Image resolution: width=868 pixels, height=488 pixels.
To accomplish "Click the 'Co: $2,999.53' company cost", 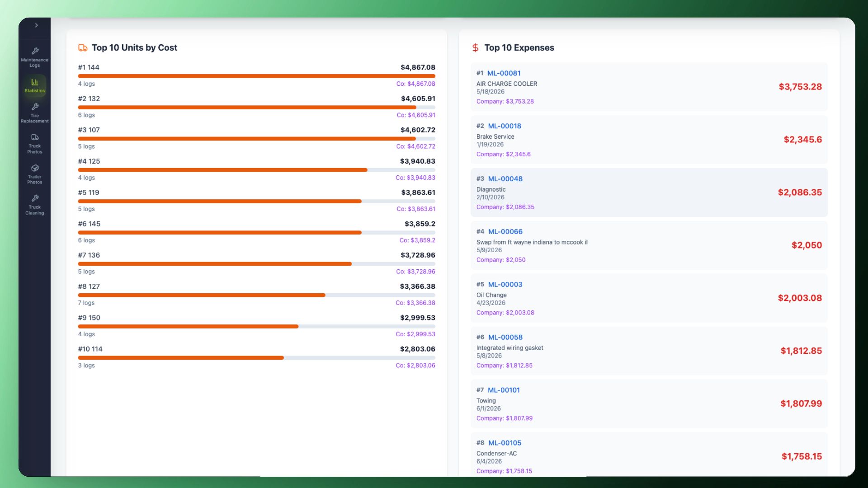I will tap(415, 334).
